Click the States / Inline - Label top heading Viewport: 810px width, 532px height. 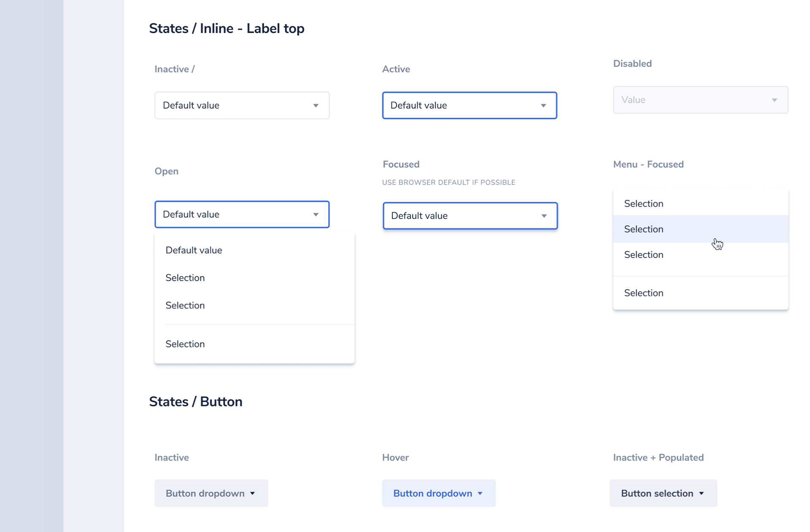227,29
